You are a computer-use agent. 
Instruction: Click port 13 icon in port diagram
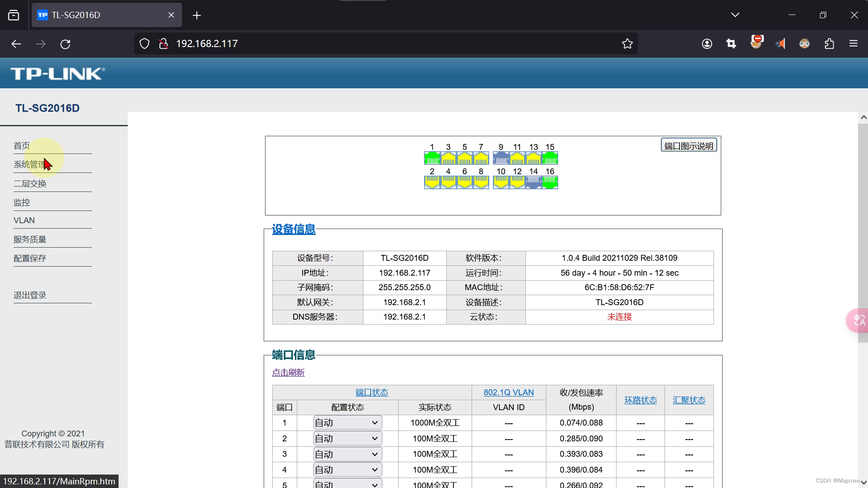click(533, 158)
